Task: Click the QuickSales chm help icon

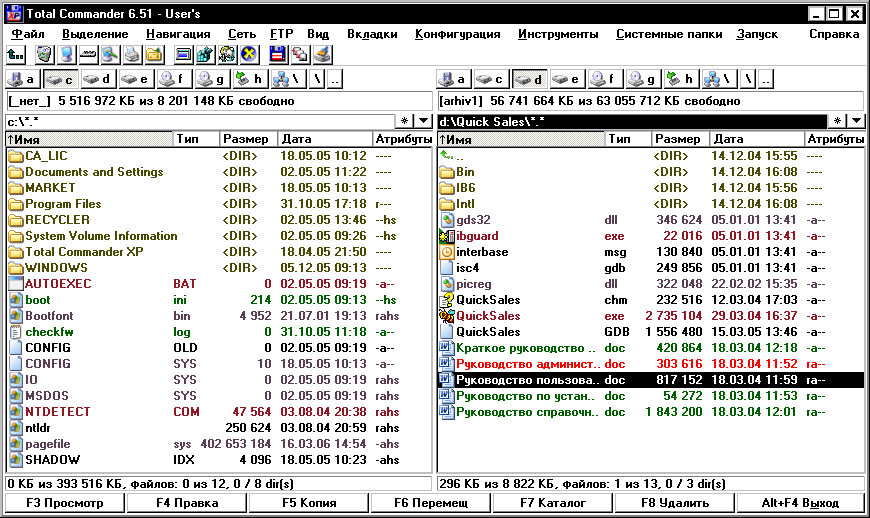Action: 447,300
